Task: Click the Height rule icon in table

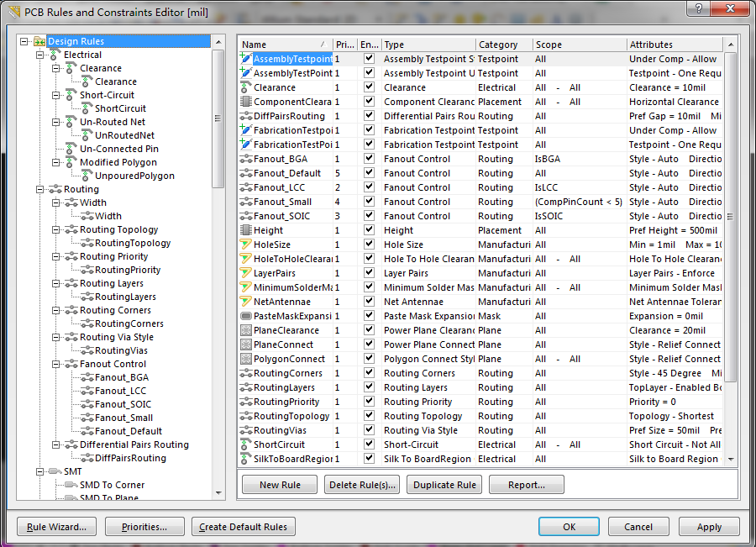Action: (246, 230)
